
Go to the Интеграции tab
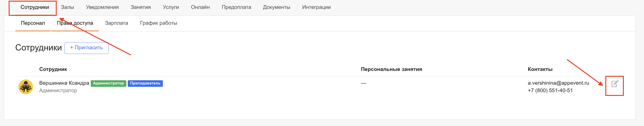pos(316,7)
